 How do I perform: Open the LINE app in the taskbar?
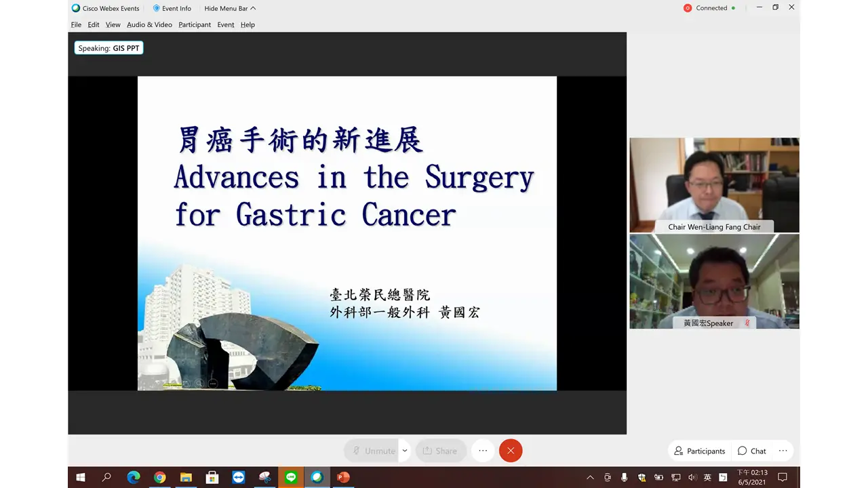point(291,477)
